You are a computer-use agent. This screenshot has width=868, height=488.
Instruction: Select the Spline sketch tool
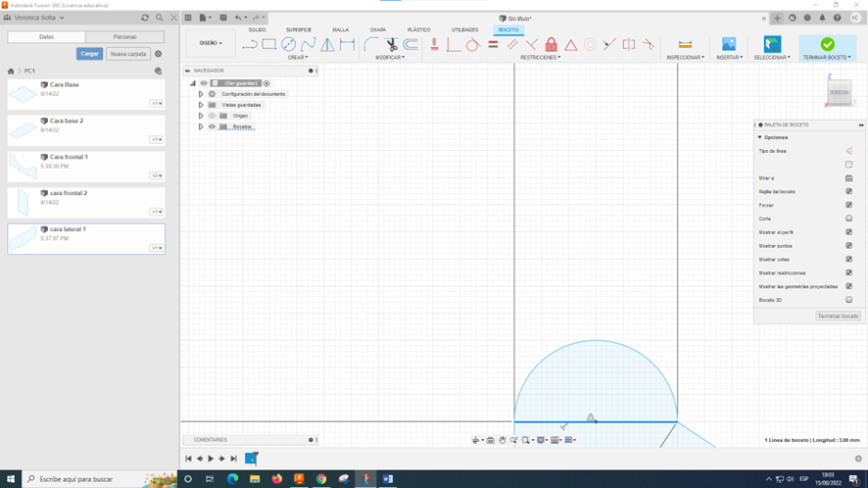(x=309, y=44)
